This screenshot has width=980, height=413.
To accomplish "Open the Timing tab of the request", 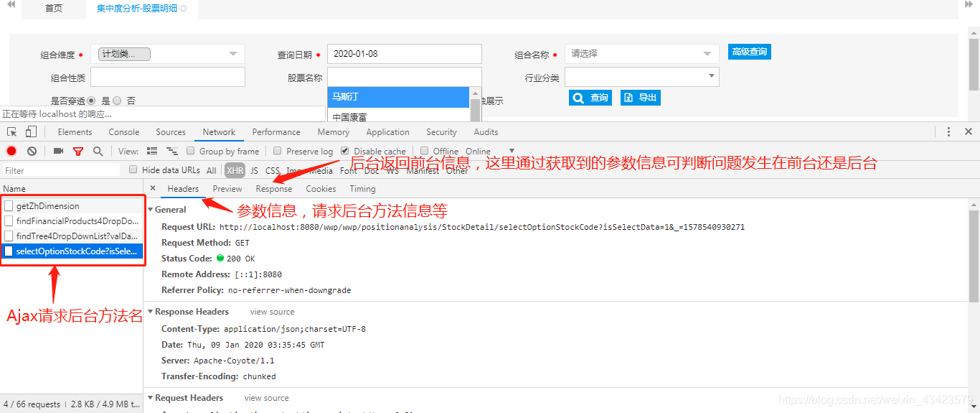I will 362,189.
